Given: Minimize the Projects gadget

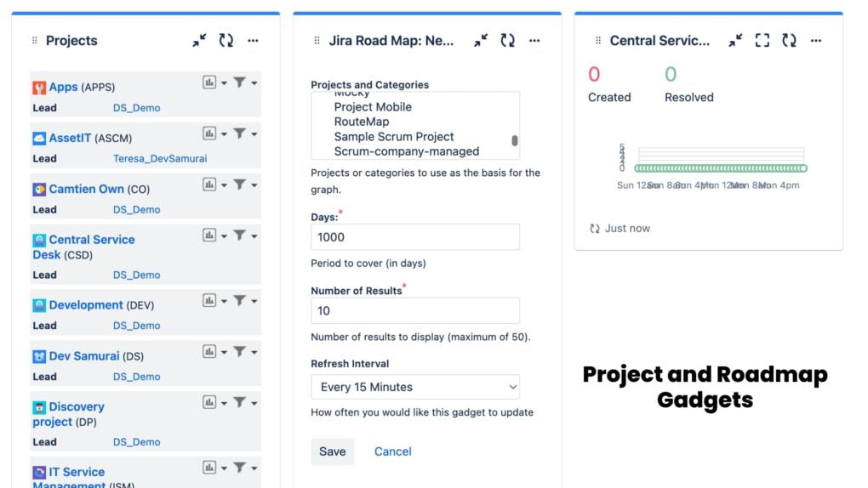Looking at the screenshot, I should coord(199,41).
